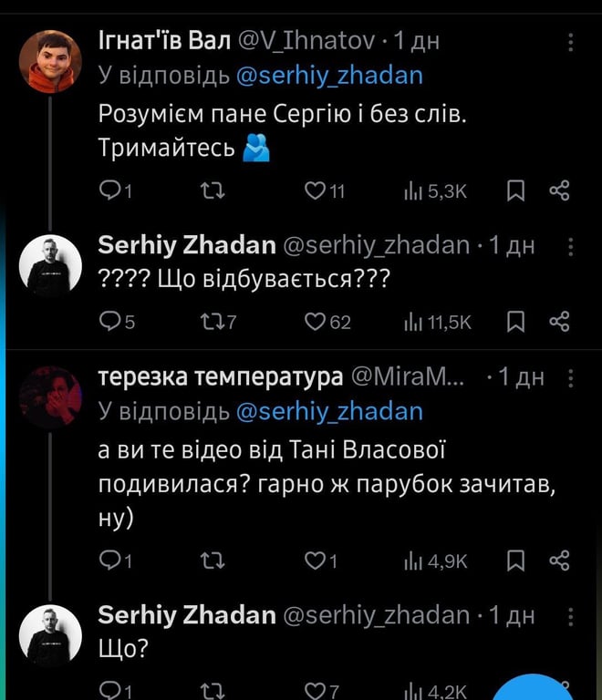Bookmark Ігнат'їв Вал's tweet
The image size is (602, 700).
pyautogui.click(x=515, y=190)
